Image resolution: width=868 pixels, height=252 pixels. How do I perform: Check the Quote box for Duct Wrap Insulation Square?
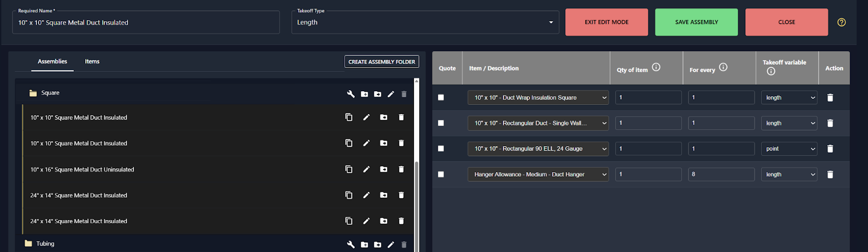tap(441, 97)
